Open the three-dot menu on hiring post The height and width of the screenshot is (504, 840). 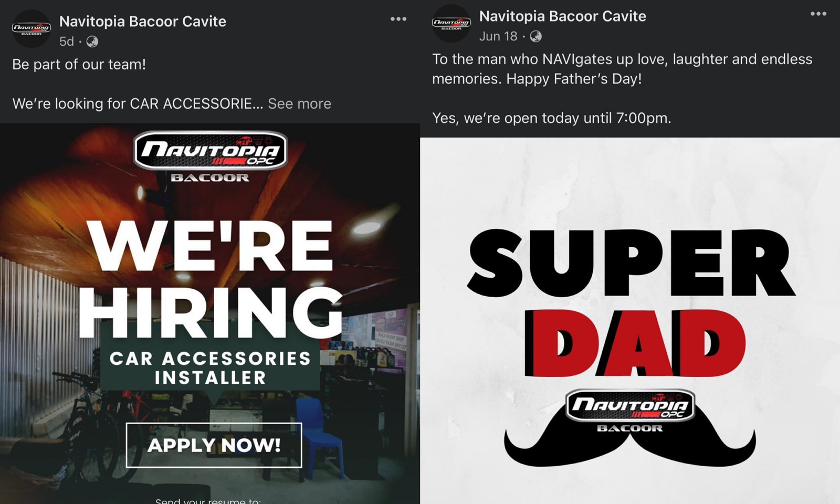point(398,19)
